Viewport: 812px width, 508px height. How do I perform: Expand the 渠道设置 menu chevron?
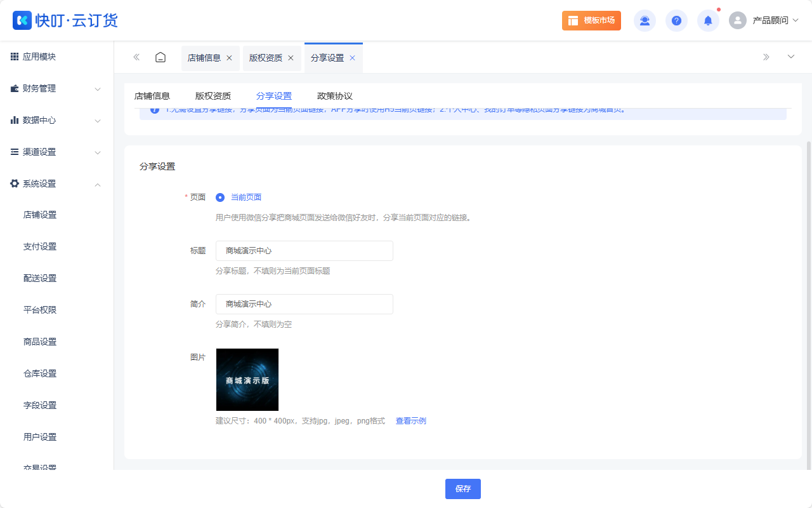click(98, 152)
